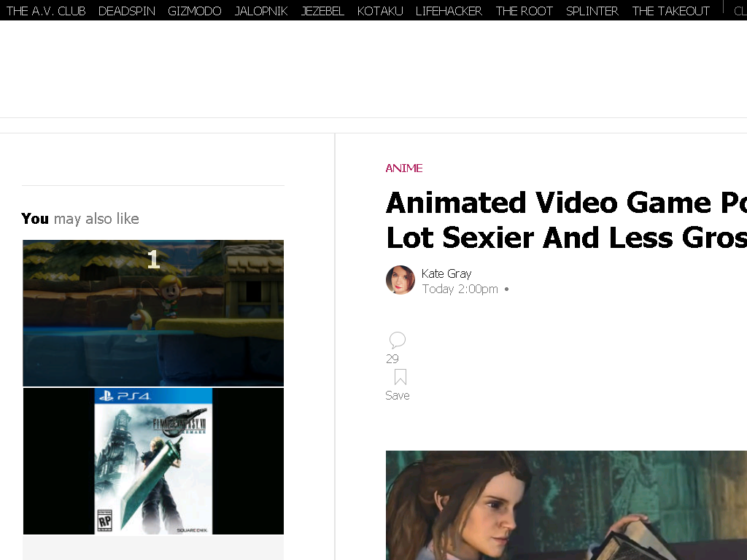Open the article's lead image

coord(566,505)
